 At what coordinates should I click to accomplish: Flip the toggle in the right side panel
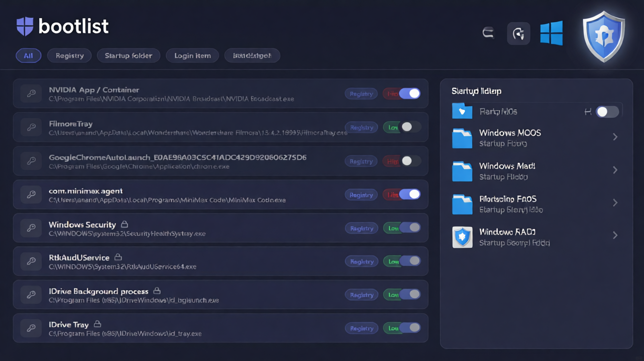click(608, 112)
